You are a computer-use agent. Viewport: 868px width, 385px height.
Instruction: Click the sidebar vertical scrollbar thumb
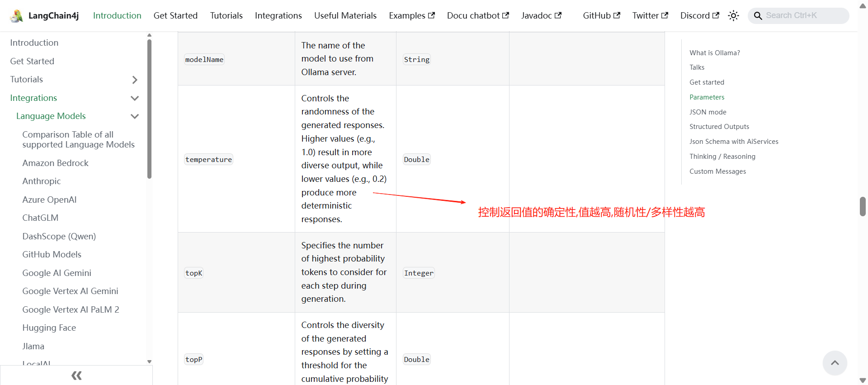coord(149,109)
